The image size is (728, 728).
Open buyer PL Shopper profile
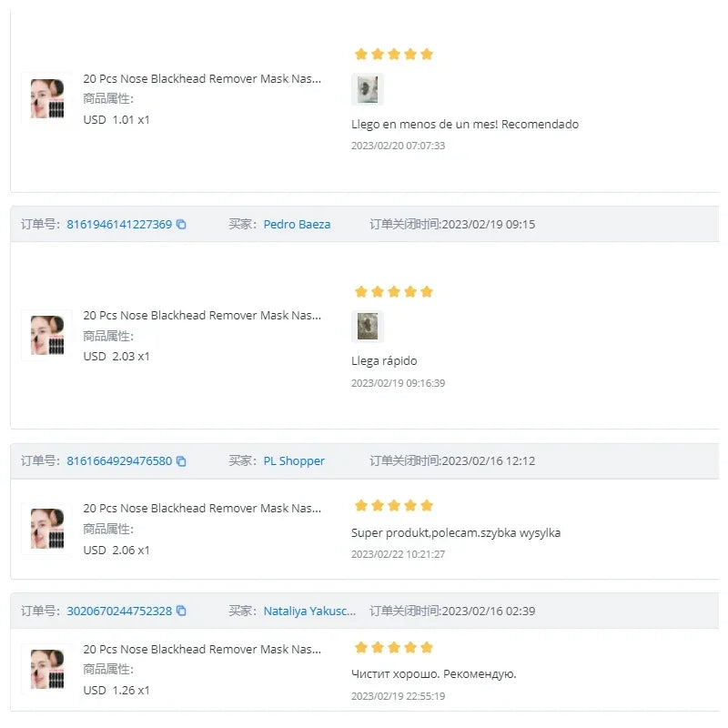click(x=294, y=461)
